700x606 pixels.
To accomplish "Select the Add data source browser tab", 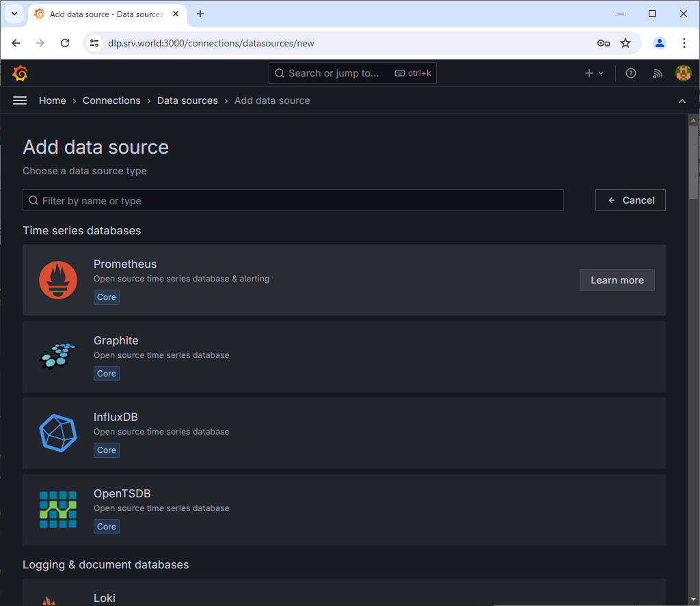I will tap(106, 14).
